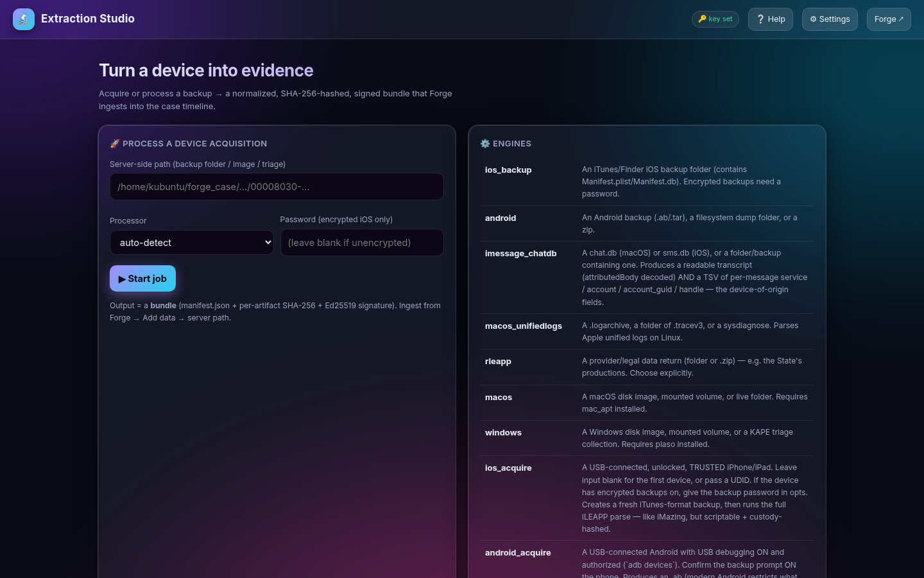This screenshot has width=924, height=578.
Task: Select the macos_unifiedlogs engine row
Action: 647,331
